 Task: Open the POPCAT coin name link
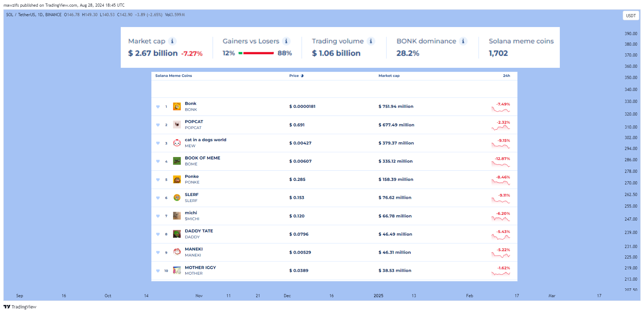194,122
